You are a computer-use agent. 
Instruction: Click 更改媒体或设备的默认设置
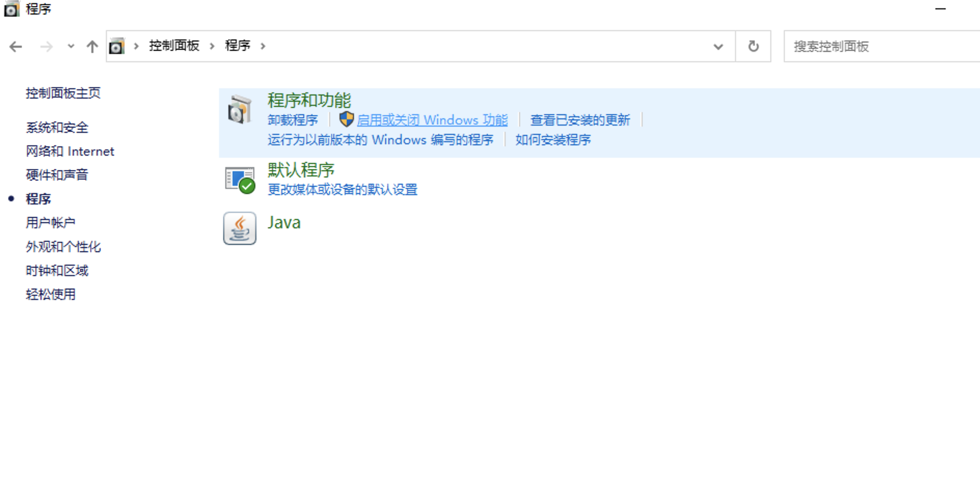click(343, 189)
